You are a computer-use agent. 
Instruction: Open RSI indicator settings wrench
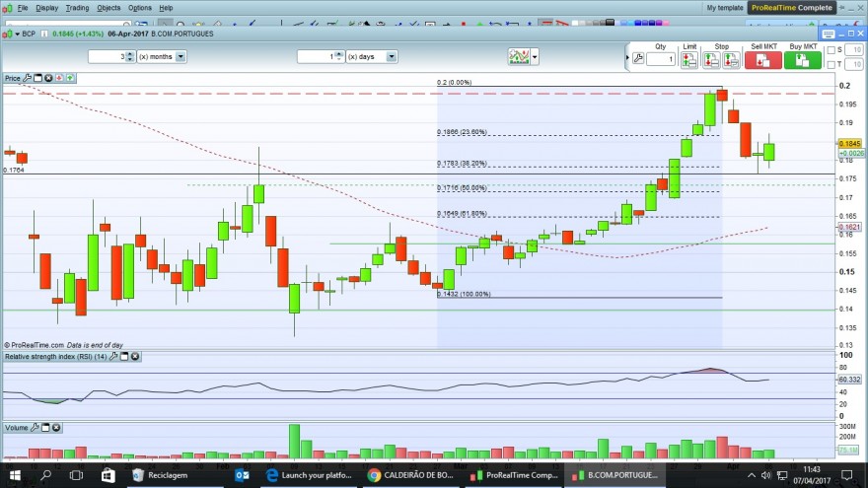pyautogui.click(x=113, y=356)
